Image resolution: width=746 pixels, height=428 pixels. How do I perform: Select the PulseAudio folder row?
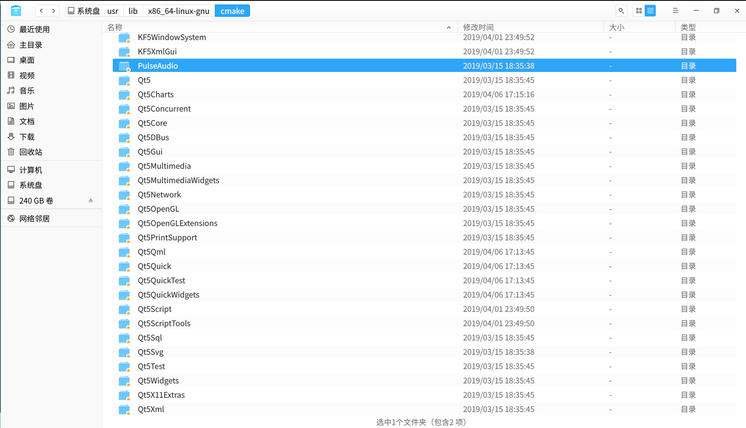[x=424, y=66]
